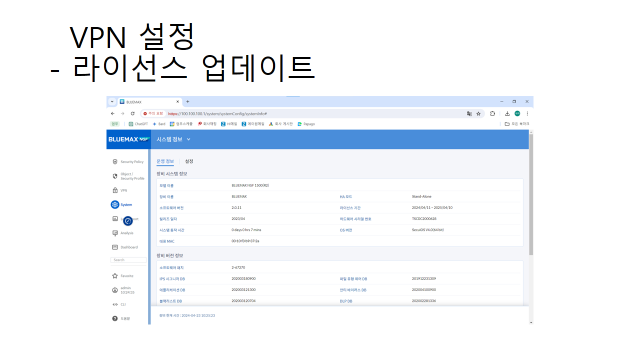Open the Dashboard sidebar item
Screen dimensions: 640x360
coord(125,247)
